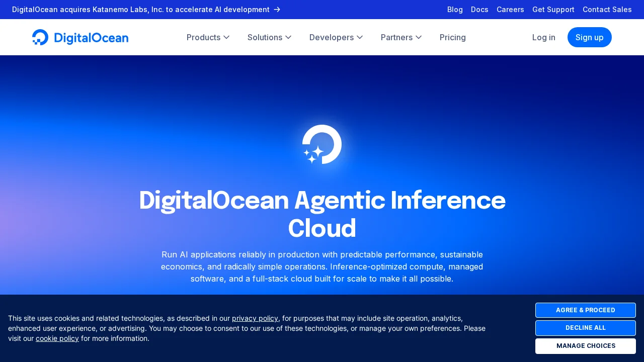Click Get Support
This screenshot has width=644, height=362.
tap(553, 10)
